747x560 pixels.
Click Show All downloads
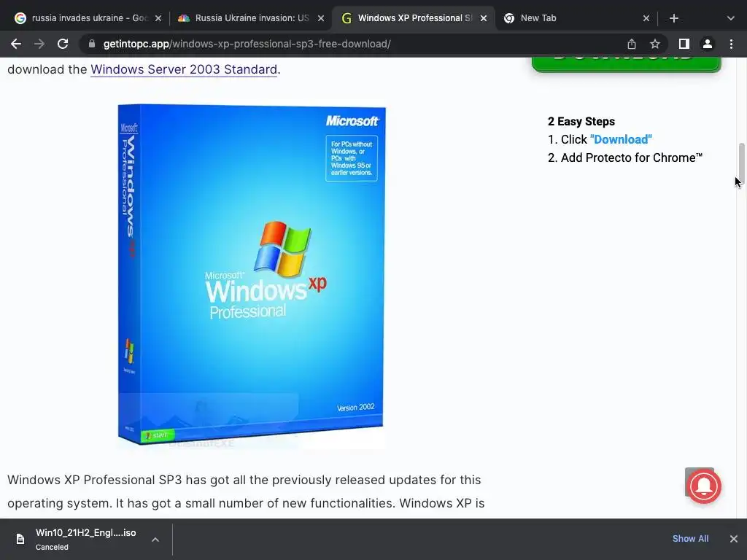(x=690, y=539)
